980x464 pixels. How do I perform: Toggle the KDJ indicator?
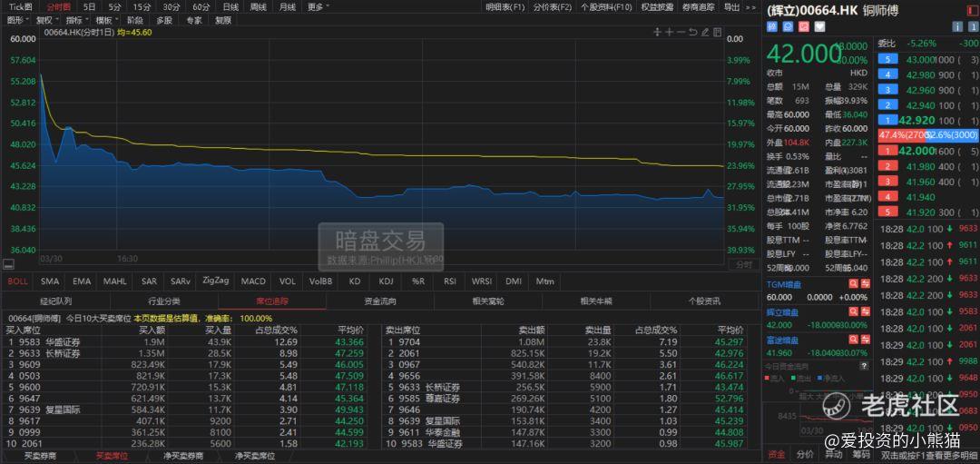tap(387, 281)
